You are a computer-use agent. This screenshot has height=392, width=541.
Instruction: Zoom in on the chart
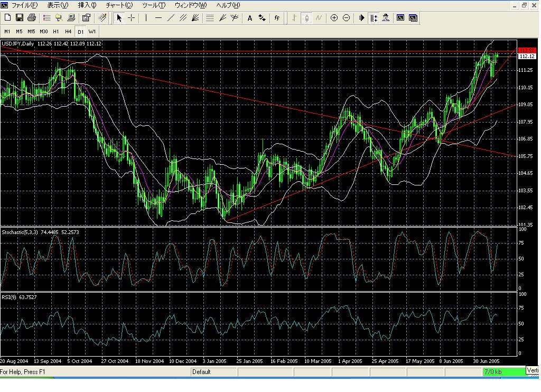tap(334, 18)
